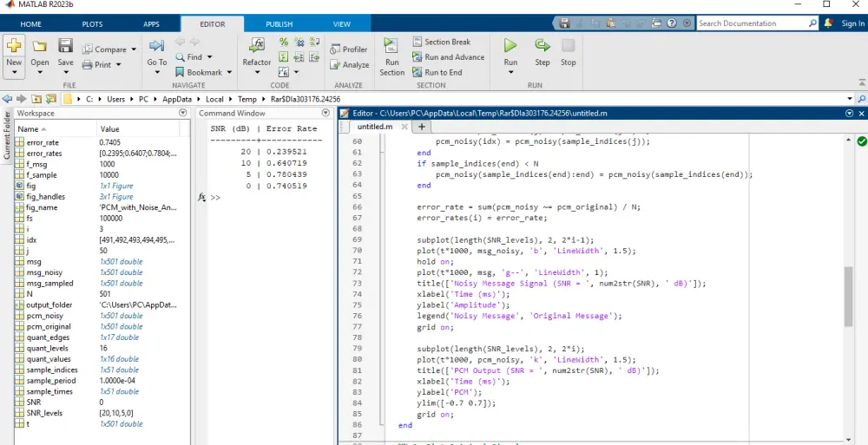Switch to the HOME tab
This screenshot has width=868, height=445.
(x=31, y=24)
